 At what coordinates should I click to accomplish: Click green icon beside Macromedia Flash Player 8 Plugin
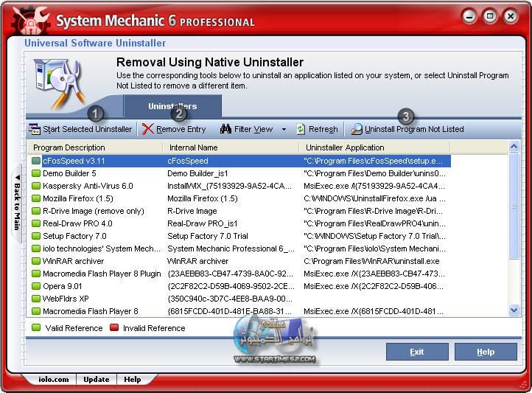tap(36, 274)
